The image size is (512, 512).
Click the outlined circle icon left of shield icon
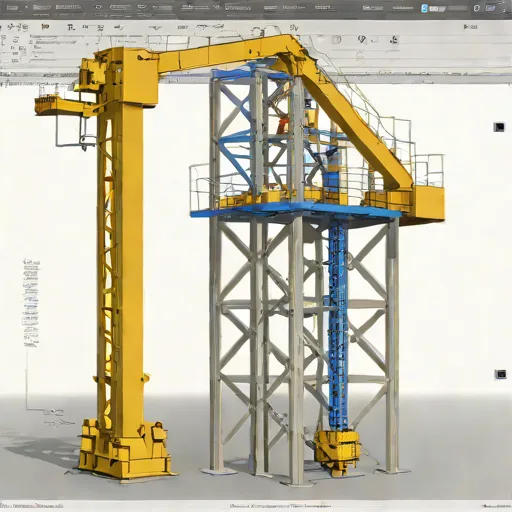click(x=337, y=40)
